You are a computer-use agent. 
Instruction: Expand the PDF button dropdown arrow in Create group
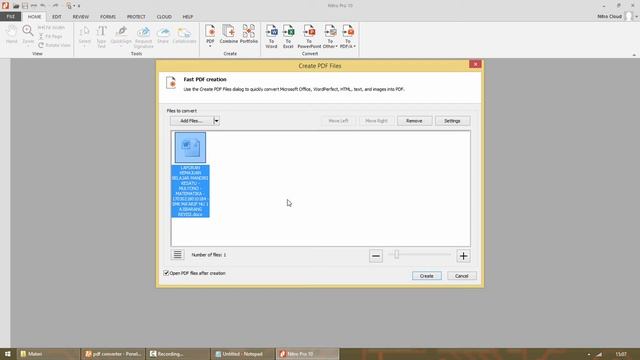210,46
